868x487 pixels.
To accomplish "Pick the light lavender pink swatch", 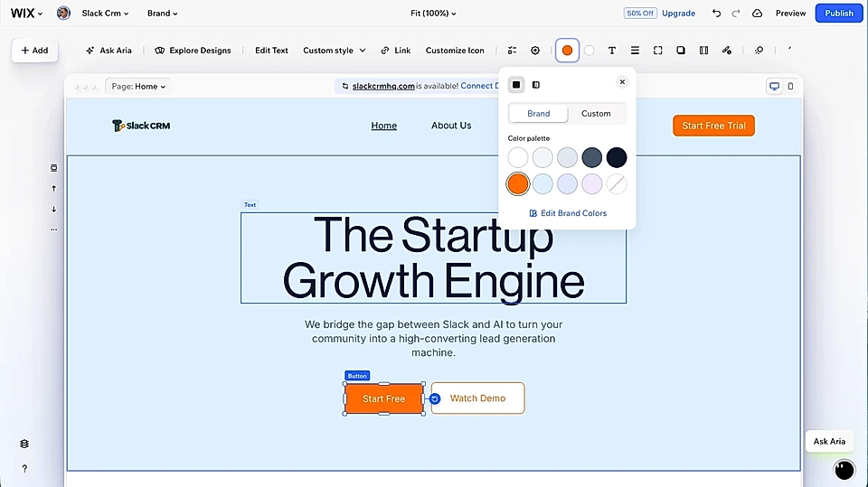I will pyautogui.click(x=591, y=183).
